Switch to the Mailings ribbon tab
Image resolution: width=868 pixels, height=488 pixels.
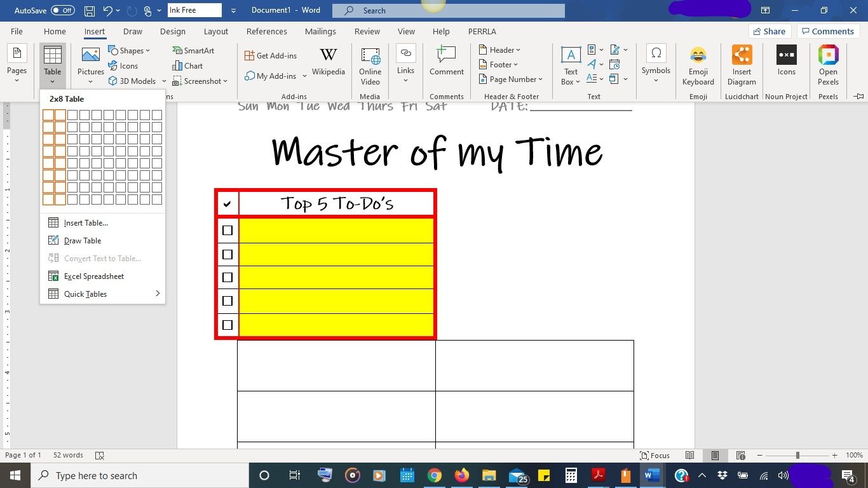pos(320,31)
